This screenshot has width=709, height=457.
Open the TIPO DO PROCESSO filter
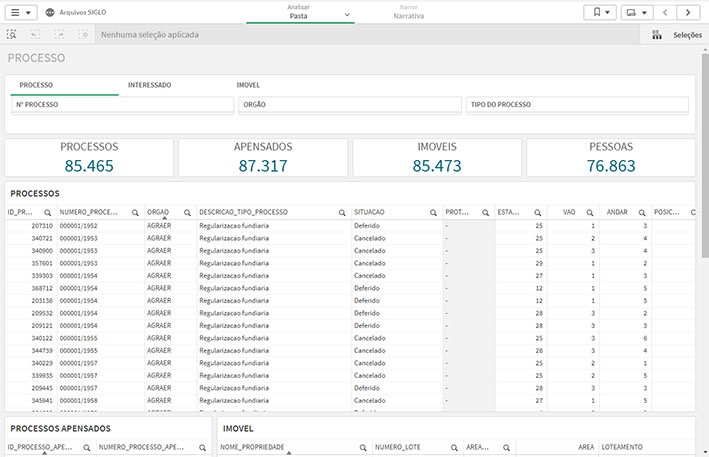point(577,104)
